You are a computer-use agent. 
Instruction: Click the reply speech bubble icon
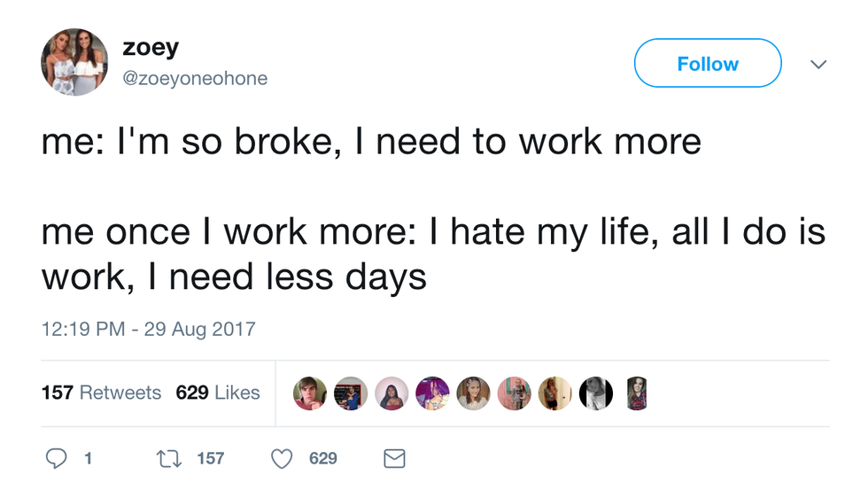pos(55,458)
